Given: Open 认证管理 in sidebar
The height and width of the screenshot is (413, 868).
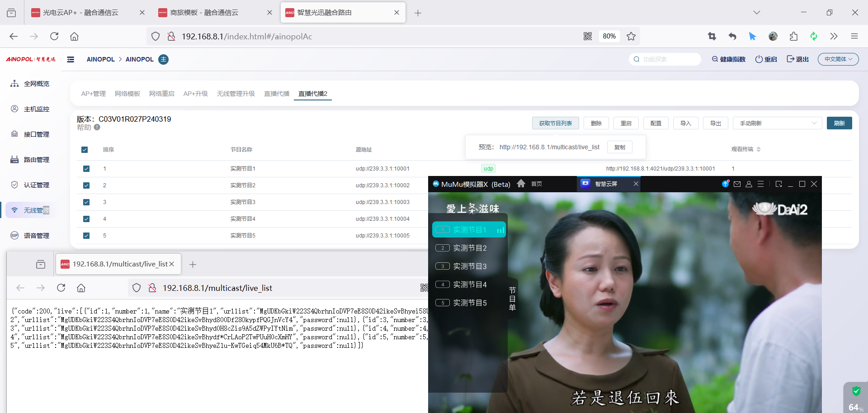Looking at the screenshot, I should point(30,185).
